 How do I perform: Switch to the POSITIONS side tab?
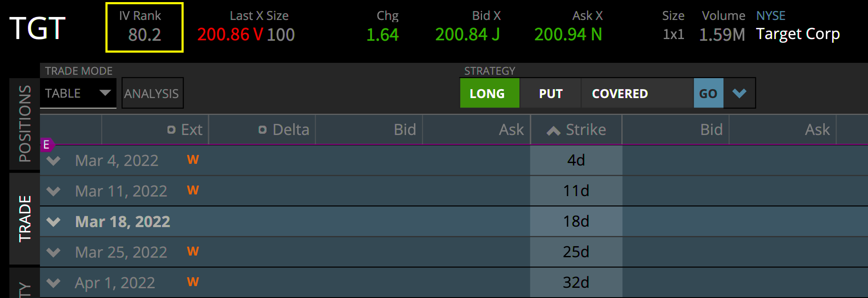[25, 124]
